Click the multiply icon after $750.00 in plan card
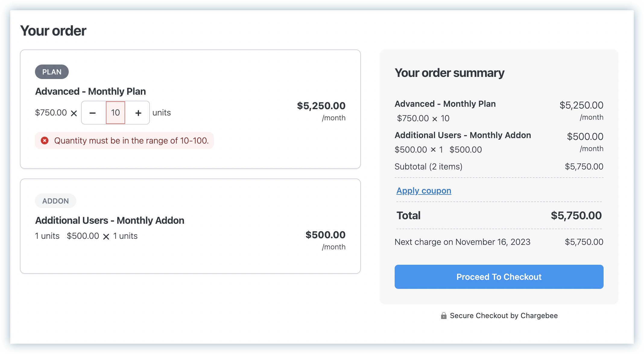 point(74,113)
